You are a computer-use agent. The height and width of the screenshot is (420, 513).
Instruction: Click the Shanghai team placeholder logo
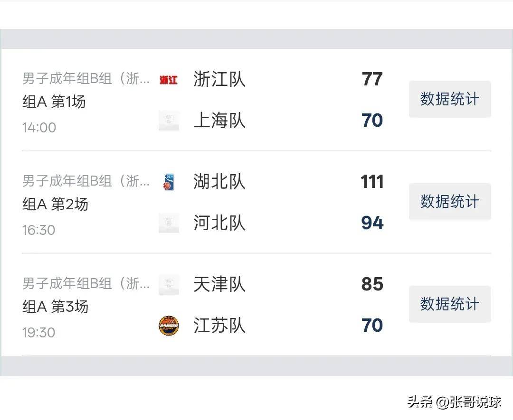pos(169,121)
